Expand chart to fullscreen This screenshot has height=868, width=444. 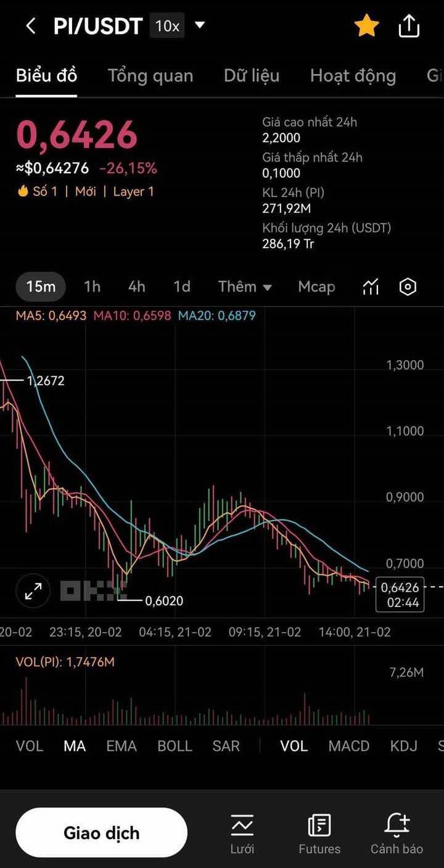(x=33, y=592)
